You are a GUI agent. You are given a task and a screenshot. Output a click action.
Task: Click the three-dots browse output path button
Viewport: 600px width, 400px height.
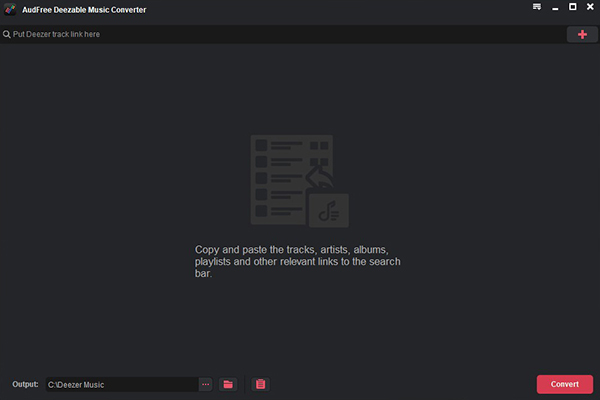coord(205,384)
